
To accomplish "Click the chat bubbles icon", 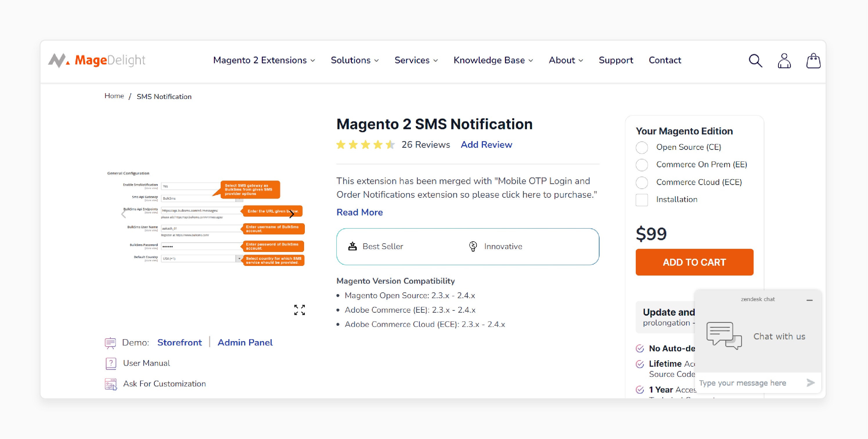I will 724,336.
